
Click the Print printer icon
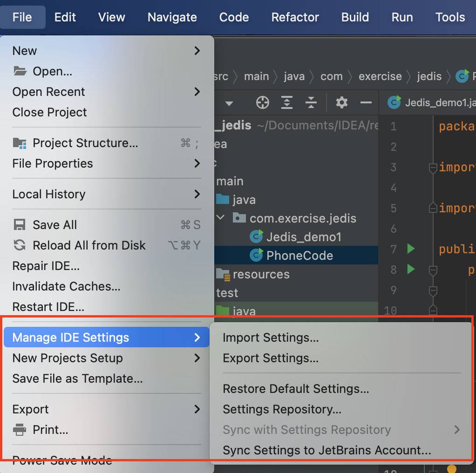coord(20,430)
